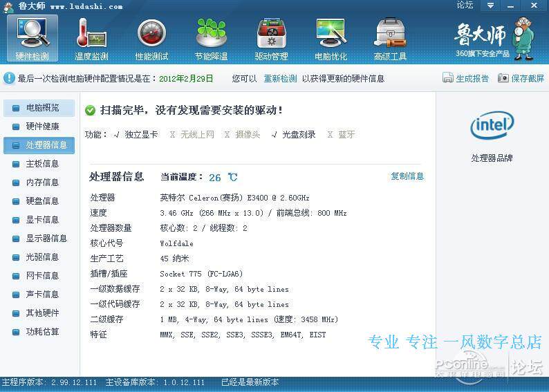Click the Wolfdale core codename value
Screen dimensions: 549x392
tap(176, 243)
